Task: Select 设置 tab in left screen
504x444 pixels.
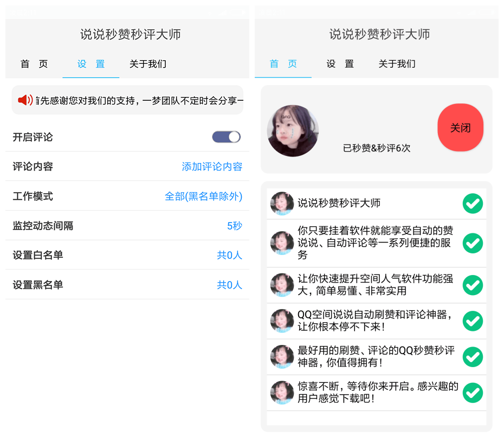Action: point(91,64)
